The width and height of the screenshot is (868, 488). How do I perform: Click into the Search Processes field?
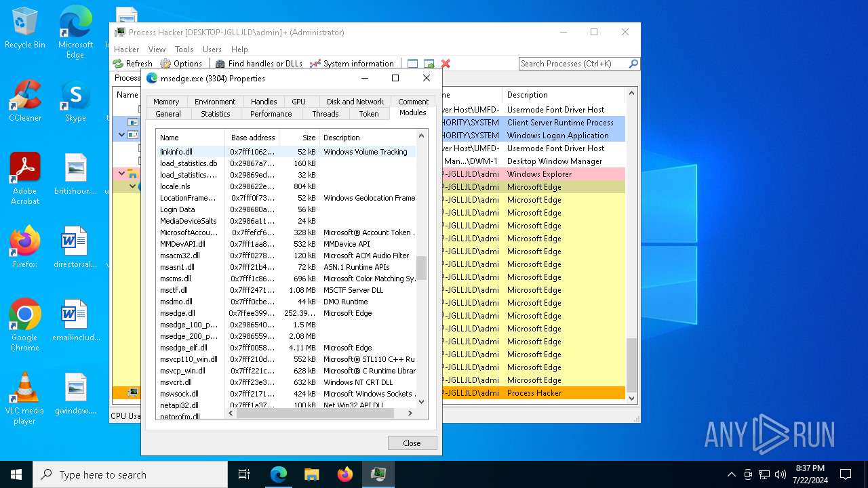pos(574,63)
